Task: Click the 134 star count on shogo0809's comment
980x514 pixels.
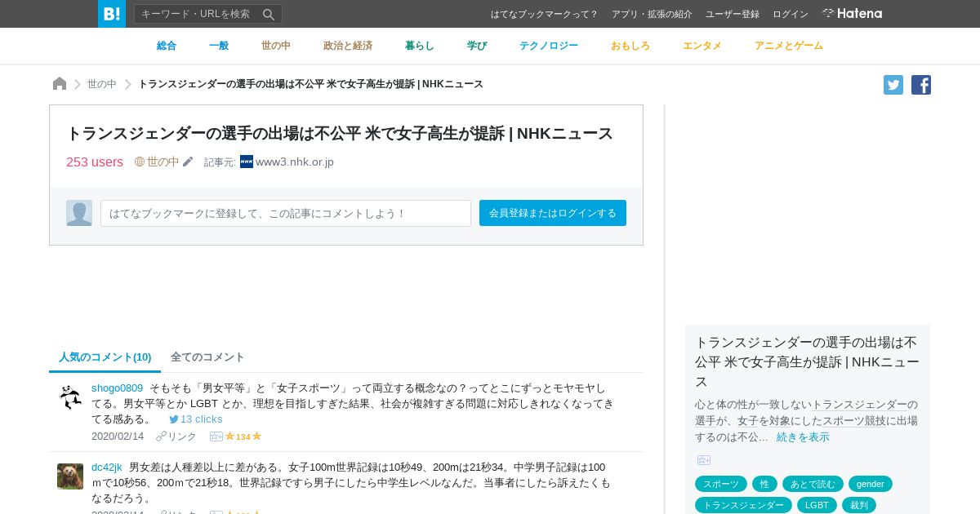Action: click(243, 436)
